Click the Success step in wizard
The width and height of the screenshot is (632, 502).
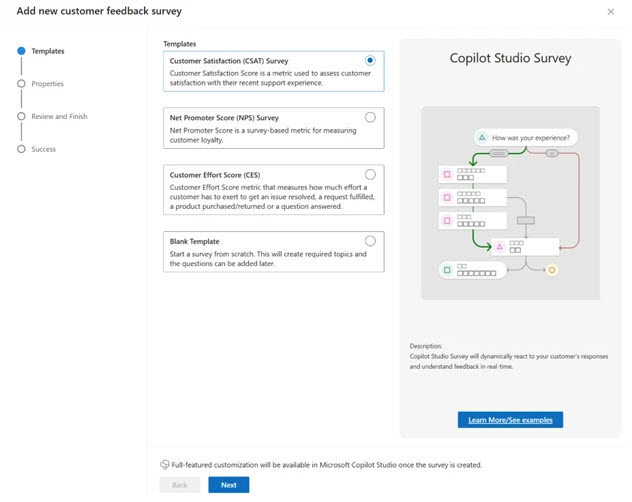(44, 150)
